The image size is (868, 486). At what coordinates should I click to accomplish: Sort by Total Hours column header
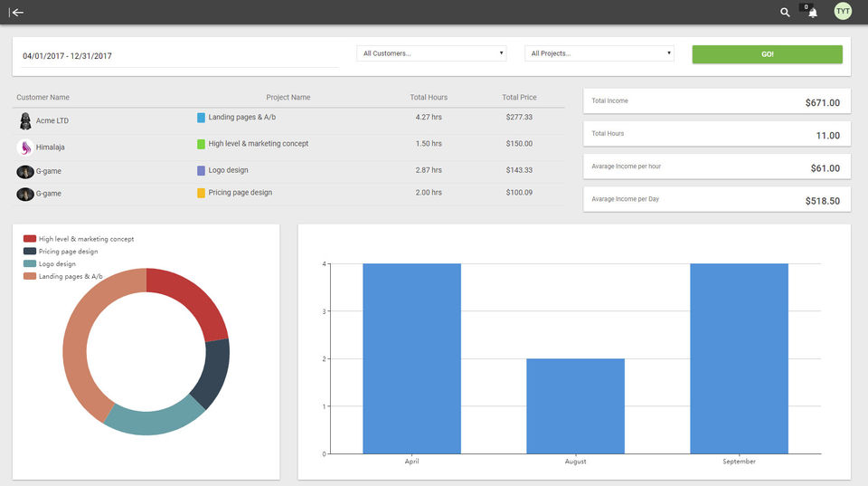429,98
